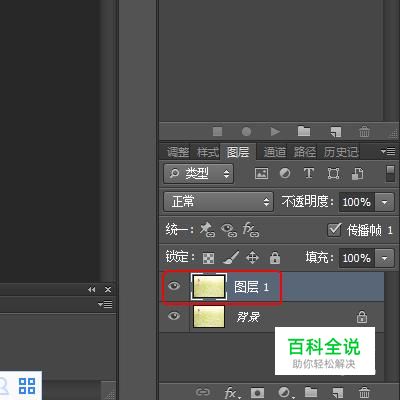400x400 pixels.
Task: Link layers button
Action: [203, 392]
